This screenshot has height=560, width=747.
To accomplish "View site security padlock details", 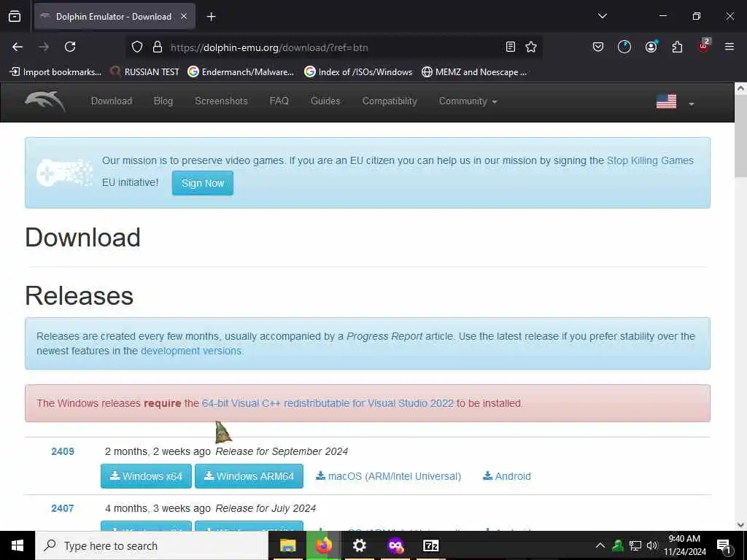I will (x=158, y=47).
